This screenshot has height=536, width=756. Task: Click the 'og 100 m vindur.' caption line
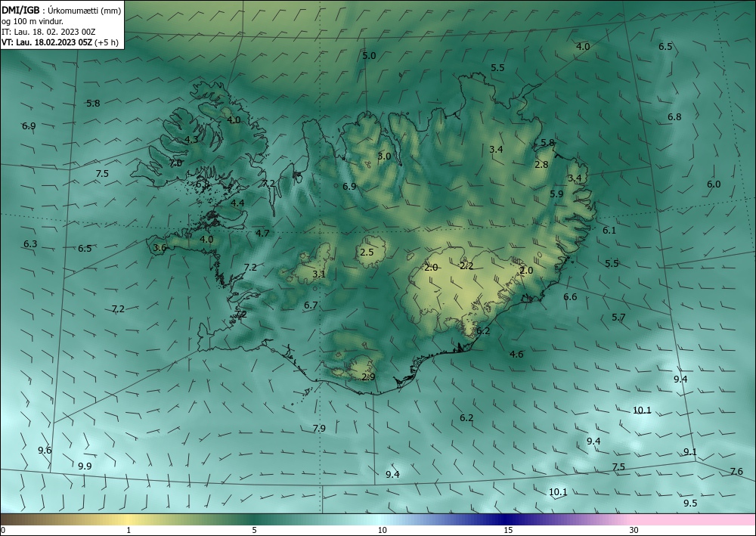click(31, 21)
